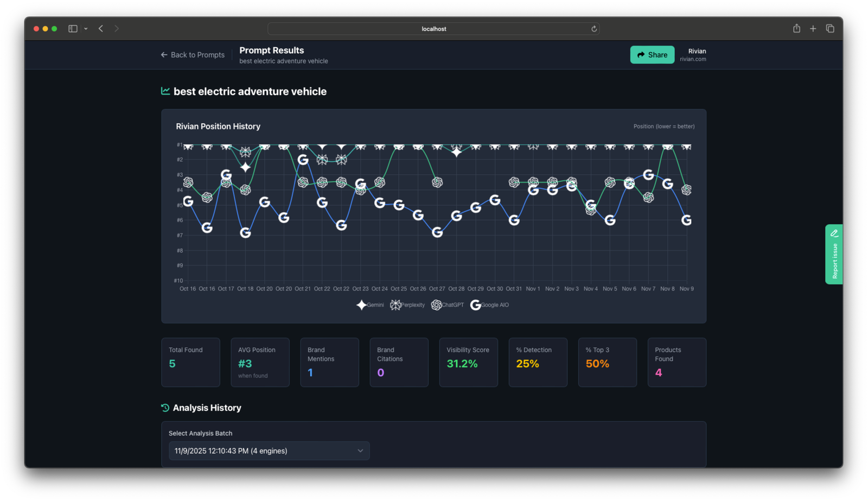Viewport: 868px width, 501px height.
Task: Toggle Gemini series in chart legend
Action: [x=370, y=305]
